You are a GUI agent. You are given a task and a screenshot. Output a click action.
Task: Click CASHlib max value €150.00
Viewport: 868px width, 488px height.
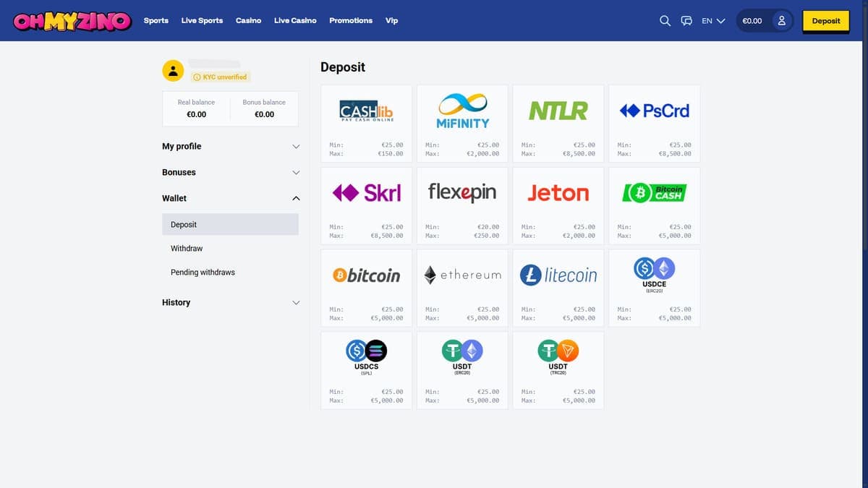point(390,153)
